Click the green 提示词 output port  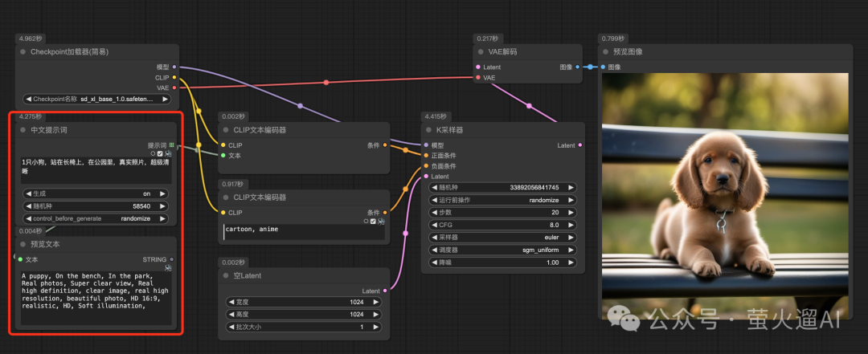pyautogui.click(x=172, y=145)
